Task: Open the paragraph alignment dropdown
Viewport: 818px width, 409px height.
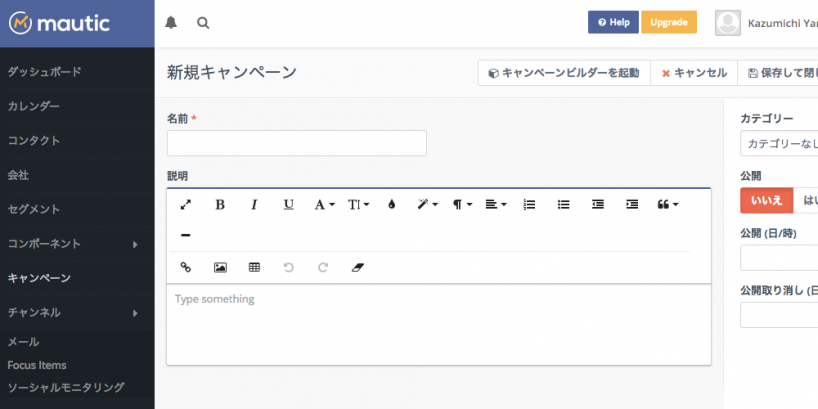Action: click(x=495, y=204)
